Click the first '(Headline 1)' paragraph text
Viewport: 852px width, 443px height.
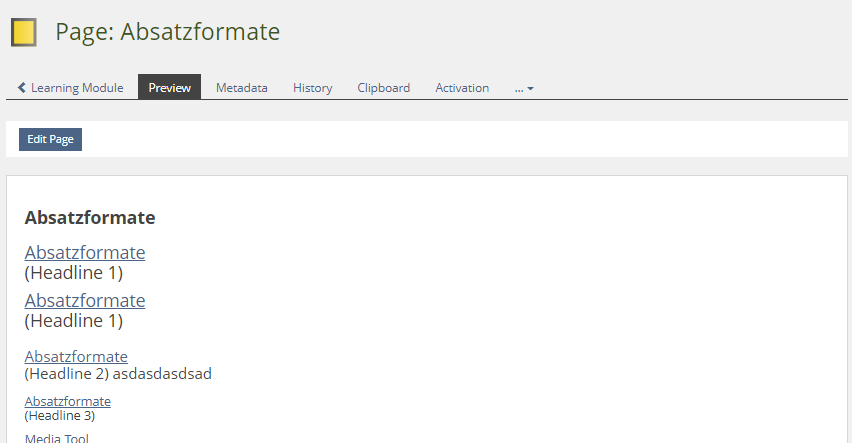74,273
